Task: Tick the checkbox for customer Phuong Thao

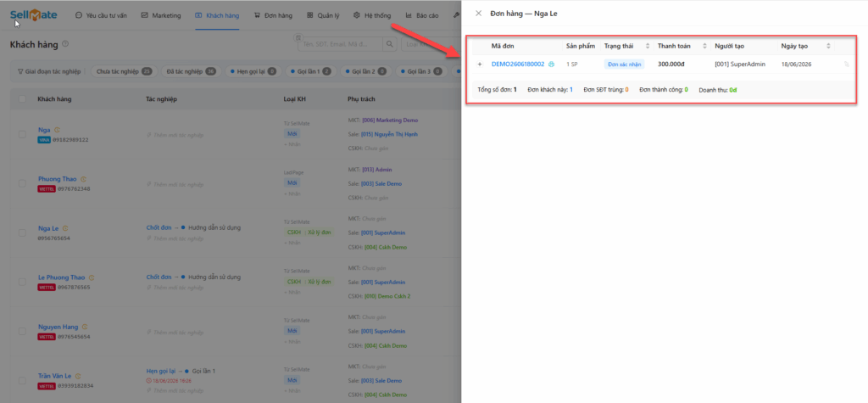Action: coord(22,183)
